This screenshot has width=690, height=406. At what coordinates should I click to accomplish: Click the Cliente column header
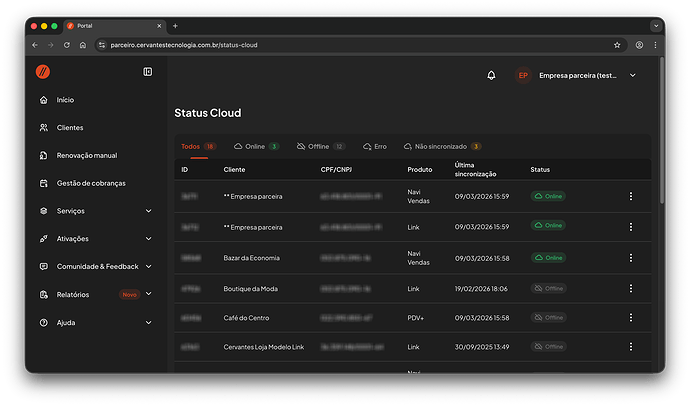coord(234,170)
